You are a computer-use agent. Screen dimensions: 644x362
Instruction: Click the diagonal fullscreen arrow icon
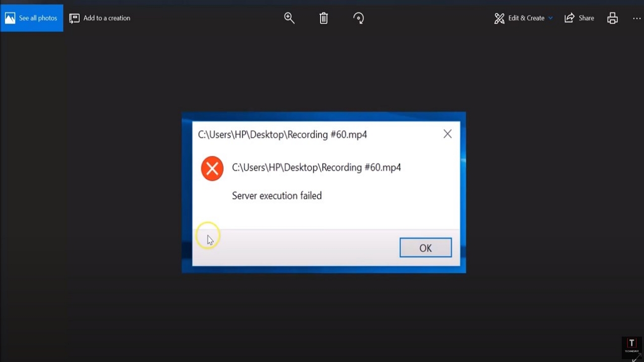click(635, 357)
